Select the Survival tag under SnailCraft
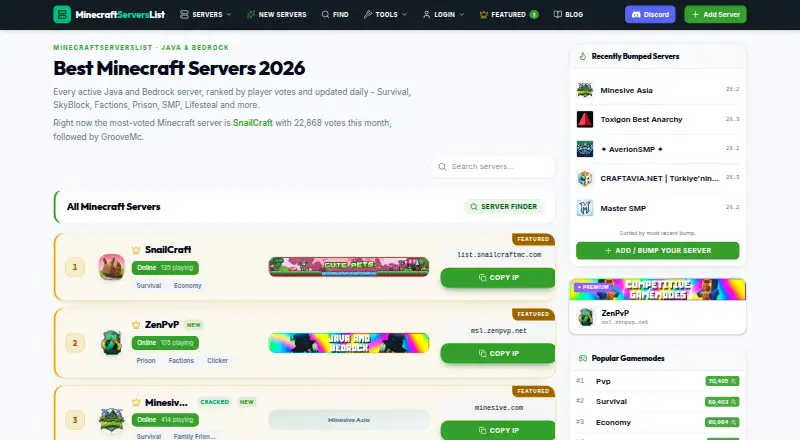This screenshot has width=800, height=440. coord(149,286)
